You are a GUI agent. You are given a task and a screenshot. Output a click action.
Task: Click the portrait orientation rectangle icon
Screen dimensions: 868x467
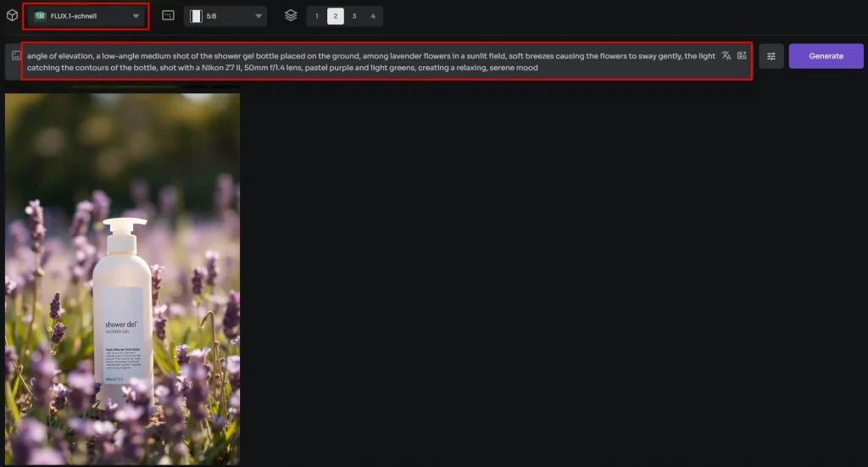[x=196, y=16]
